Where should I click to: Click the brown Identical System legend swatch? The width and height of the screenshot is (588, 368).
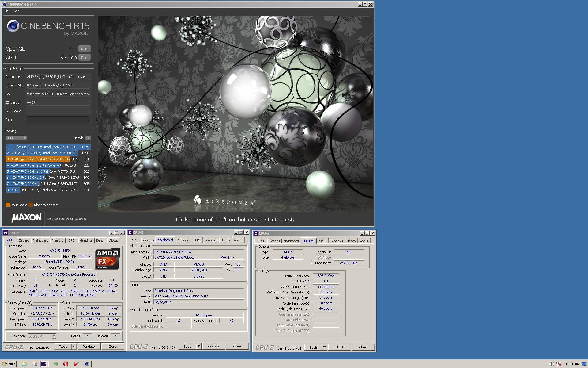pos(31,205)
